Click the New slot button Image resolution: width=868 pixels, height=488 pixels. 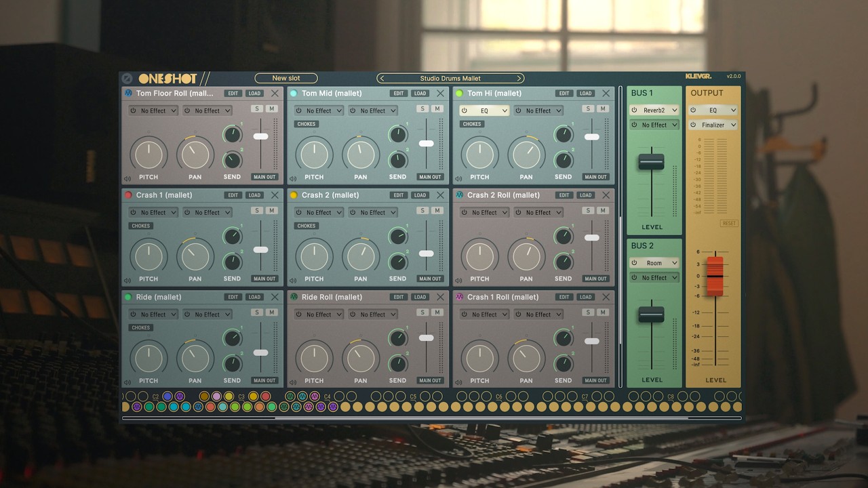pyautogui.click(x=285, y=79)
